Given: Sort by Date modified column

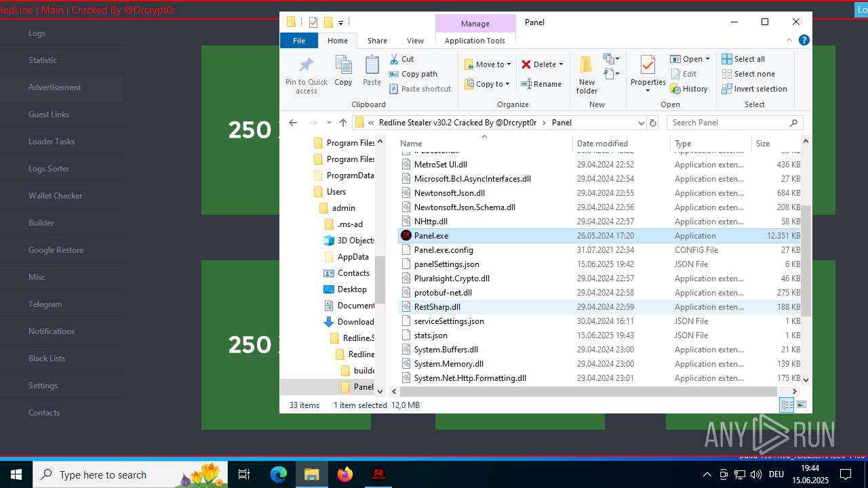Looking at the screenshot, I should pos(622,143).
